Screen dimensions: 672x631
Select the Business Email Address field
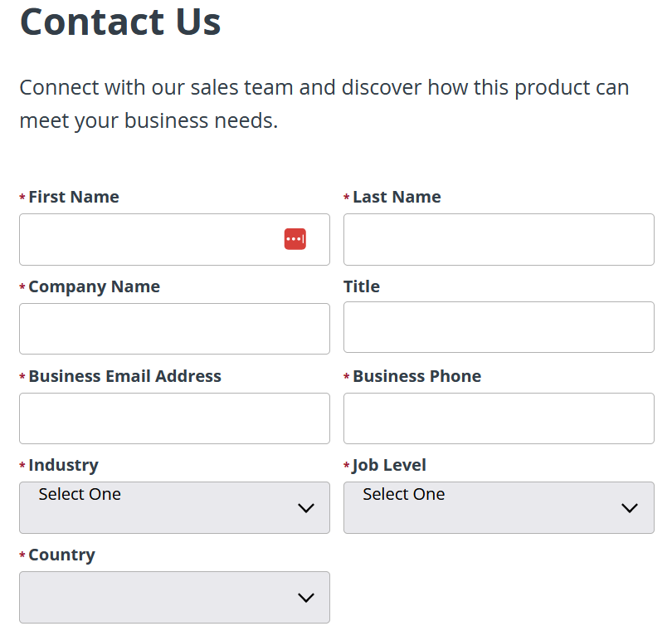pyautogui.click(x=174, y=418)
